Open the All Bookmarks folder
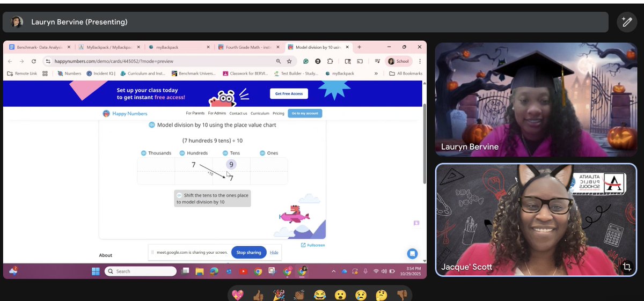The height and width of the screenshot is (301, 644). (406, 74)
